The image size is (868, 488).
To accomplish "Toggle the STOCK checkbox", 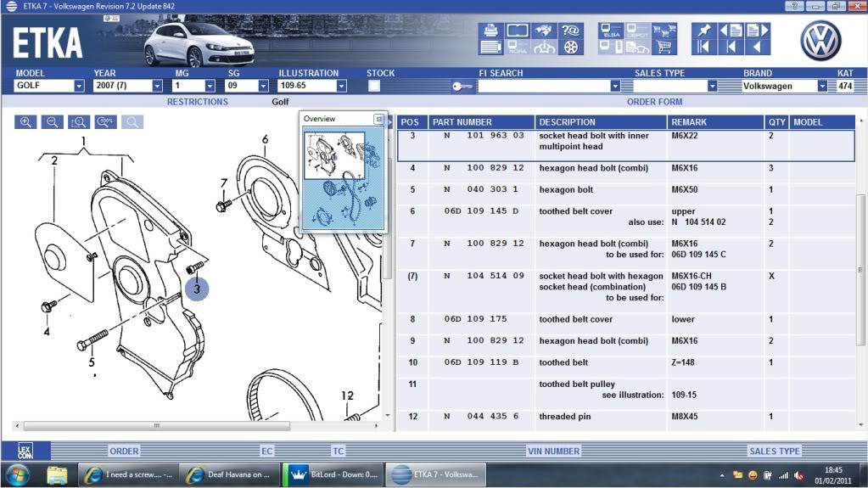I will pos(374,86).
